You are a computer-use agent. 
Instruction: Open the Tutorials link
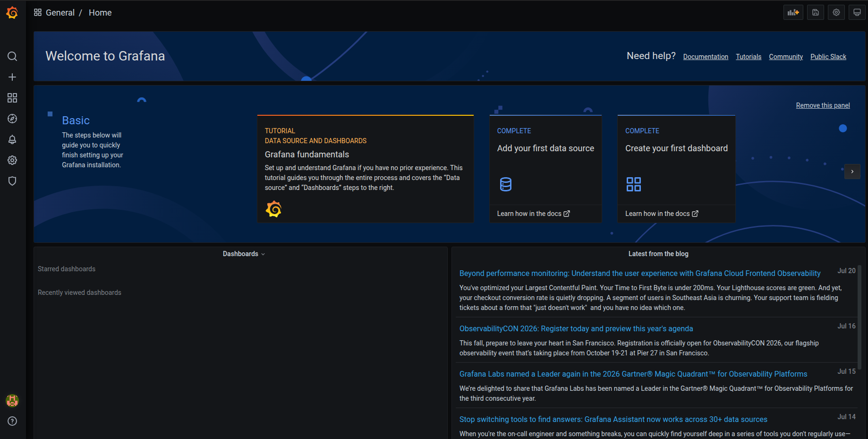point(749,57)
